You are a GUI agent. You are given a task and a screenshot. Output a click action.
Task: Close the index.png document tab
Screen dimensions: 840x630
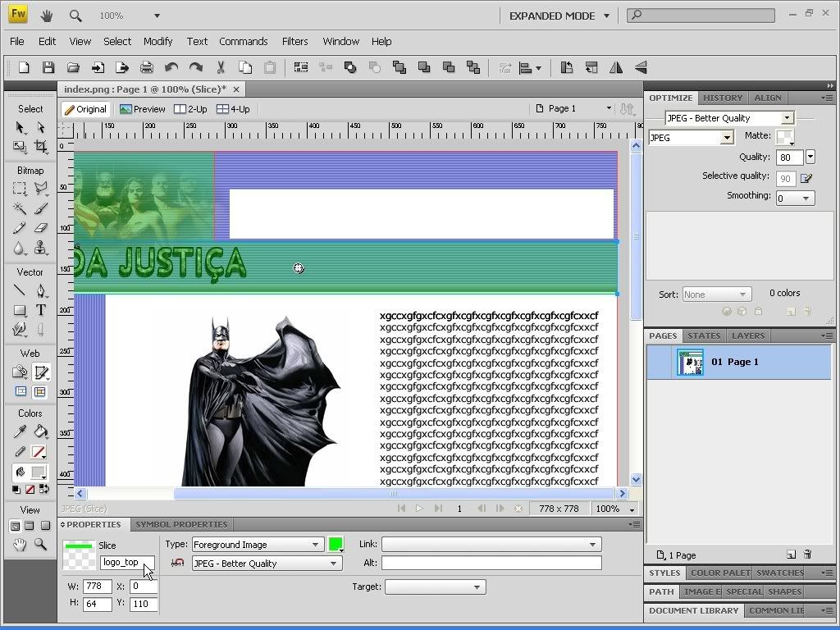[236, 89]
